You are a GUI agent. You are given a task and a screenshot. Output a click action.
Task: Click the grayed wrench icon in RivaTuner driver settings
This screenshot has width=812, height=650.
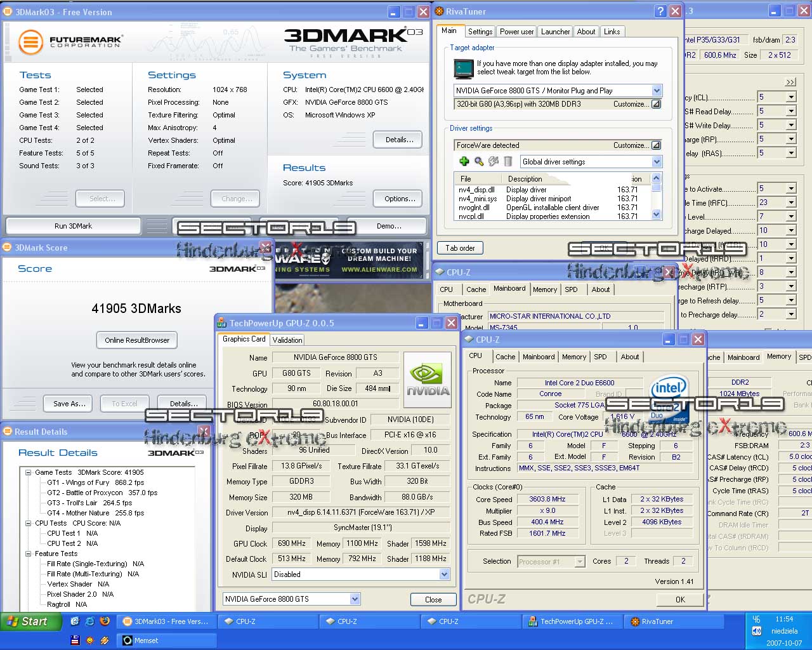pos(493,161)
